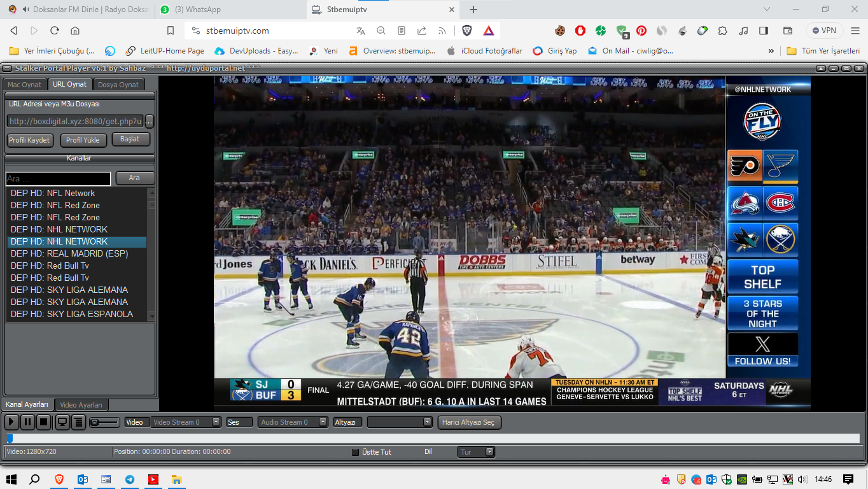This screenshot has width=868, height=489.
Task: Pause the stream with the pause button
Action: (x=27, y=422)
